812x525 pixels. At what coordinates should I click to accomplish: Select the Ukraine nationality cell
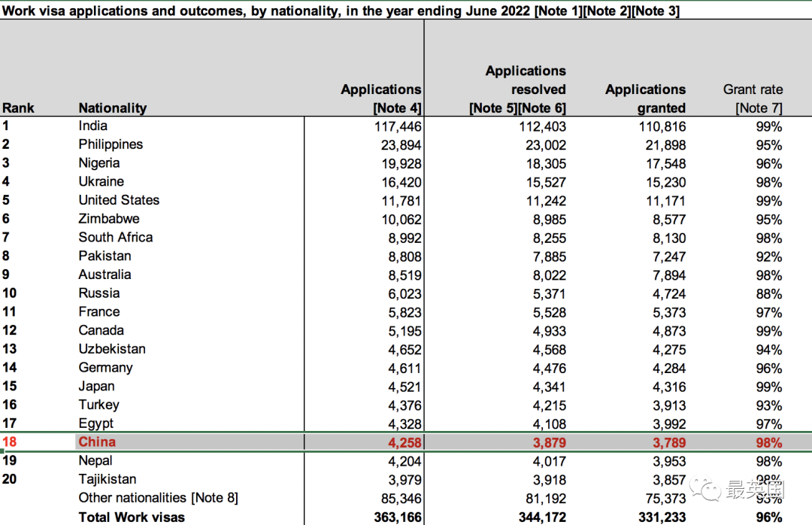[101, 182]
